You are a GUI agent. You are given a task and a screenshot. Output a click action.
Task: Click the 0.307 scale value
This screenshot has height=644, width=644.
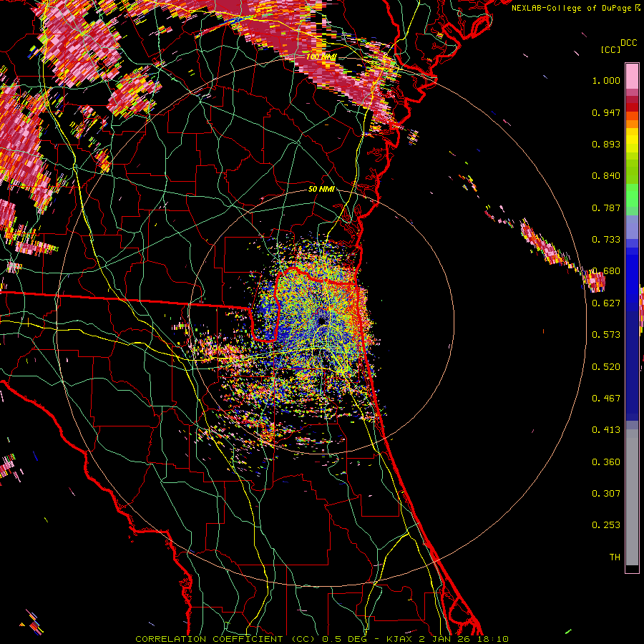click(x=606, y=494)
